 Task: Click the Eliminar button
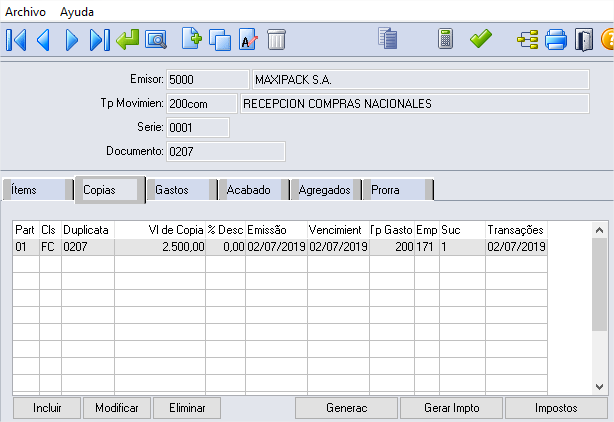coord(187,408)
